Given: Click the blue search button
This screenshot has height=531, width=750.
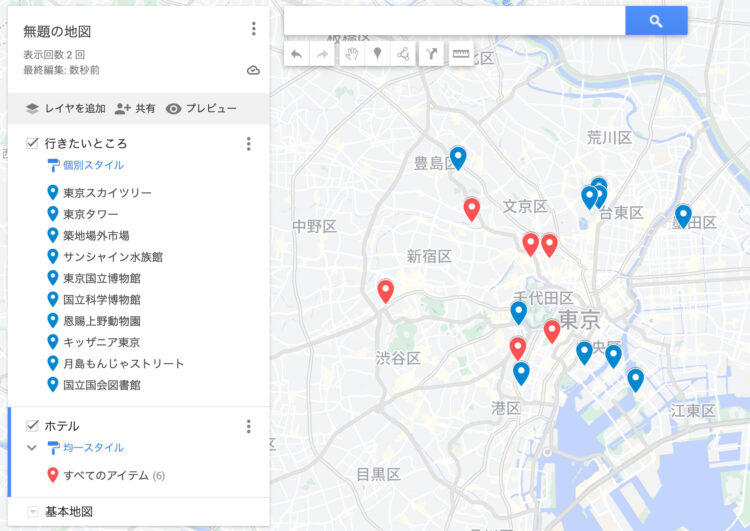Looking at the screenshot, I should click(656, 21).
